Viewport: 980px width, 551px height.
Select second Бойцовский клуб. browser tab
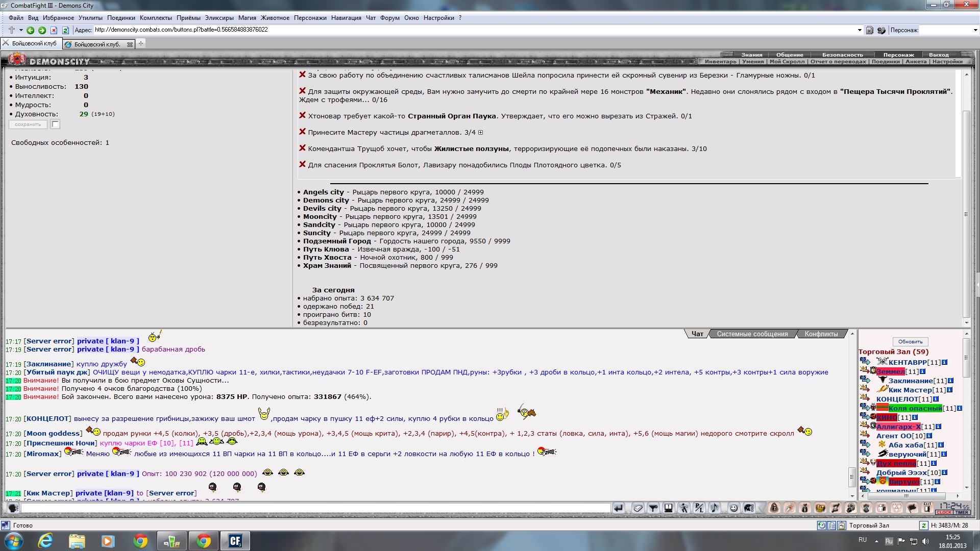pos(98,44)
